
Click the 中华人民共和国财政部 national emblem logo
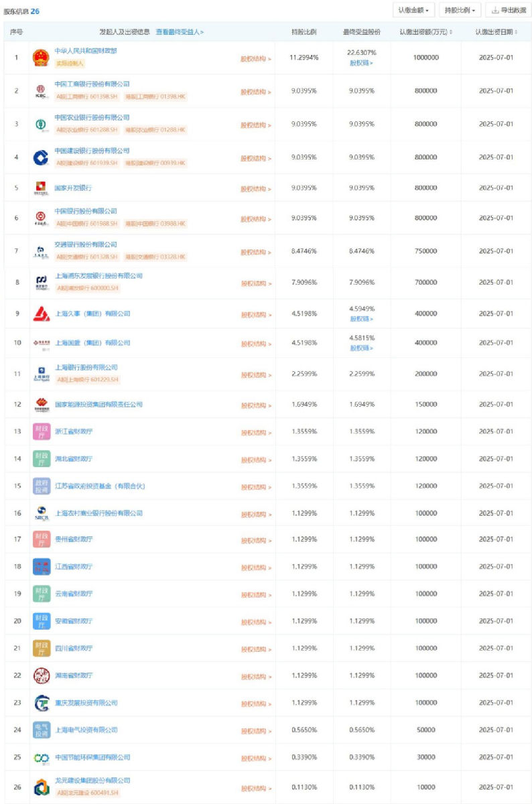point(42,58)
